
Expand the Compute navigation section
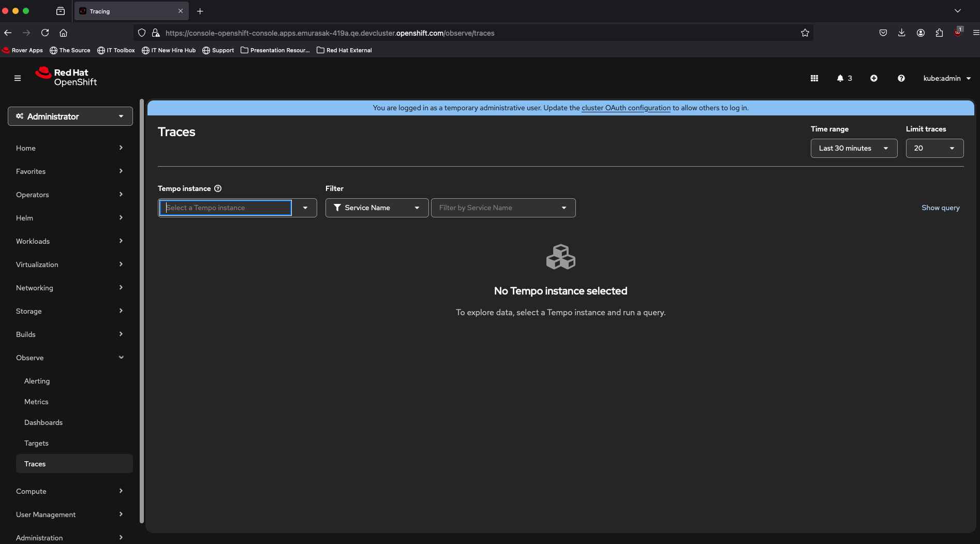(70, 491)
